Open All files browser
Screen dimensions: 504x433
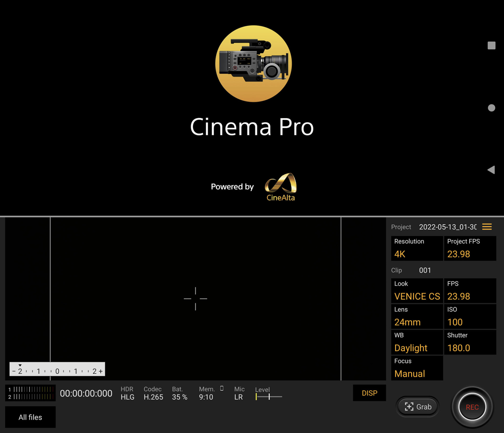tap(30, 417)
